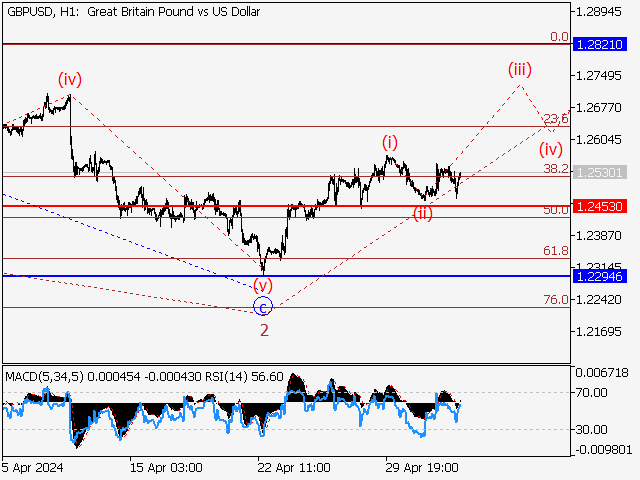
Task: Select the projected wave (iv) label near 1.26045
Action: 551,149
